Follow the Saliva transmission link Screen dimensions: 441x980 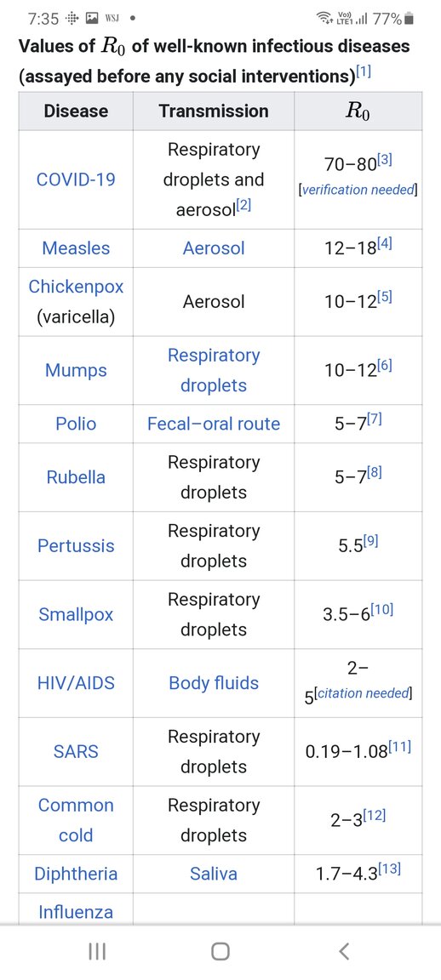(x=214, y=874)
